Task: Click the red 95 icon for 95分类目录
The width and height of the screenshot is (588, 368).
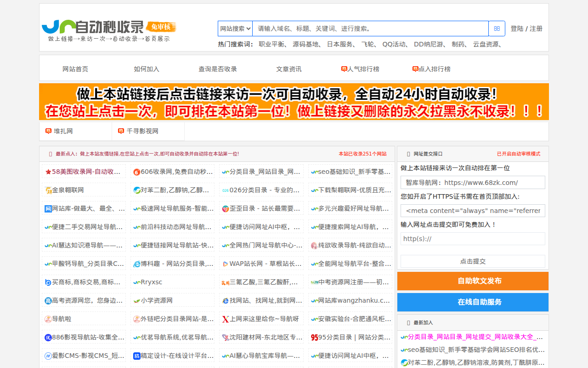Action: click(314, 338)
